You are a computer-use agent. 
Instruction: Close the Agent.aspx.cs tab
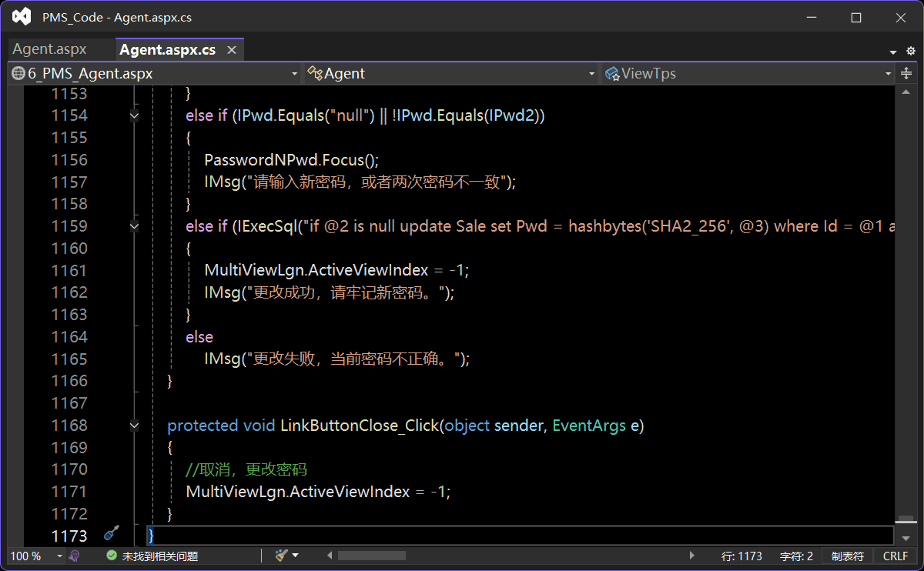(231, 50)
